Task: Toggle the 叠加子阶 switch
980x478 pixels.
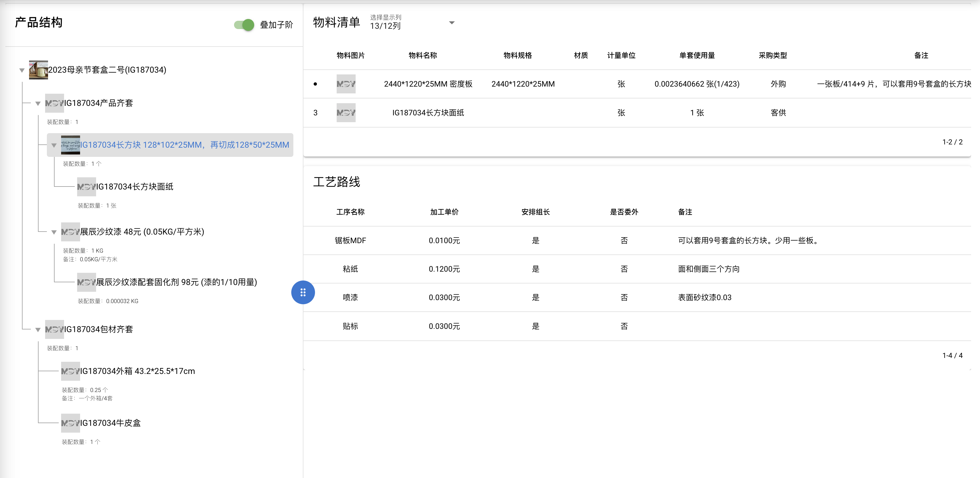Action: point(244,25)
